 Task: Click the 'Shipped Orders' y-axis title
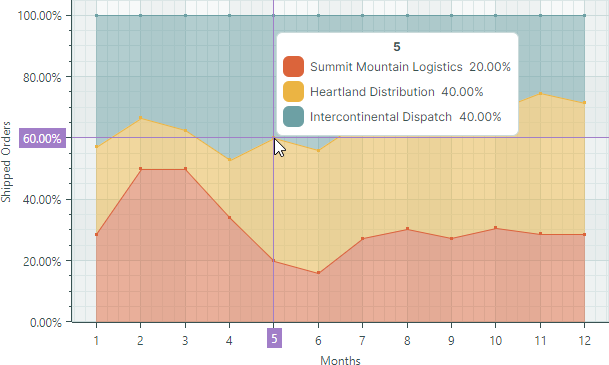tap(6, 162)
